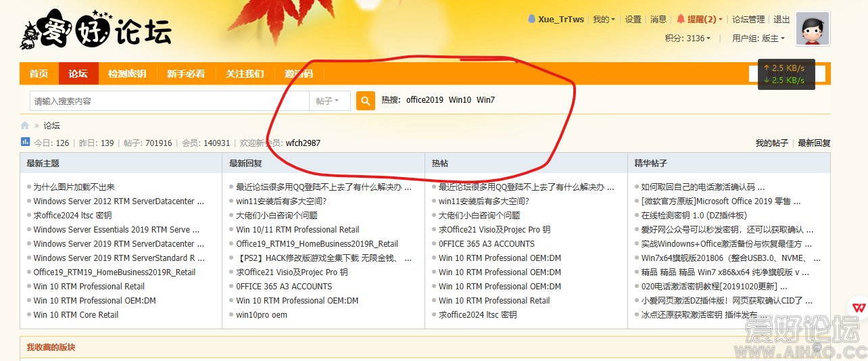Open 【PS2】HACK修改版游戏全集下载 thread
Screen dimensions: 868x361
tap(324, 258)
